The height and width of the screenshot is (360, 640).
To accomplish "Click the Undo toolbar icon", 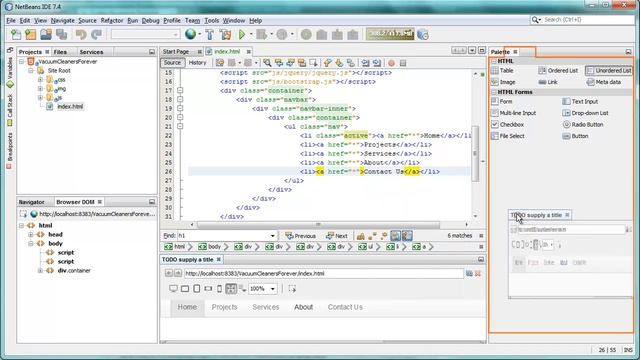I will point(81,35).
